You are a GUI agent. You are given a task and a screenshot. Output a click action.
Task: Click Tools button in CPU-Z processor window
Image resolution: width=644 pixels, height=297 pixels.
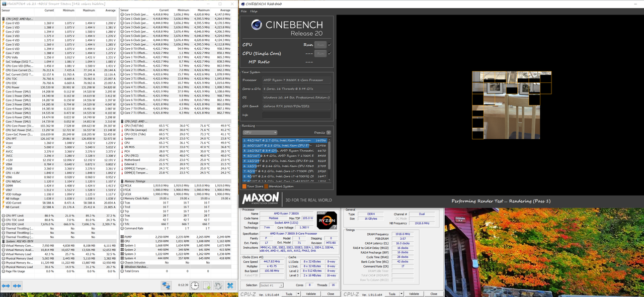289,294
